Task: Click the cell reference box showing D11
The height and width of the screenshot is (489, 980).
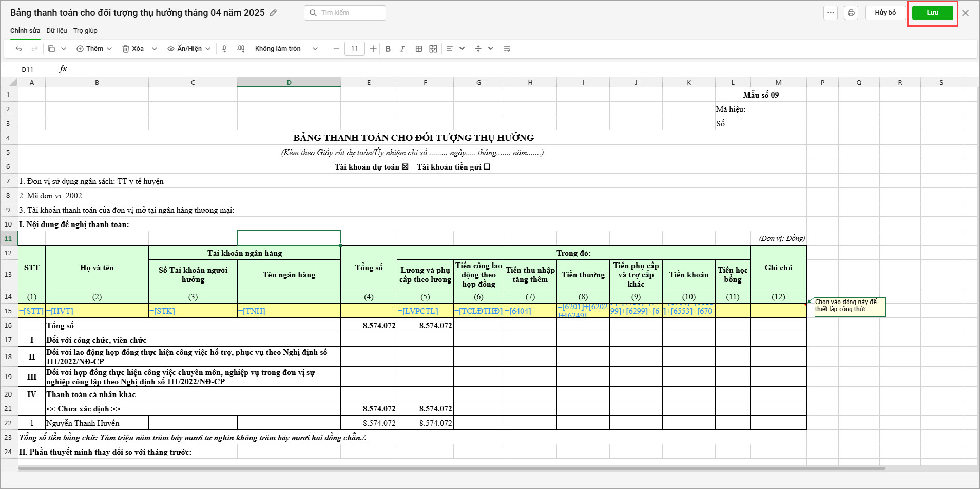Action: [x=28, y=69]
